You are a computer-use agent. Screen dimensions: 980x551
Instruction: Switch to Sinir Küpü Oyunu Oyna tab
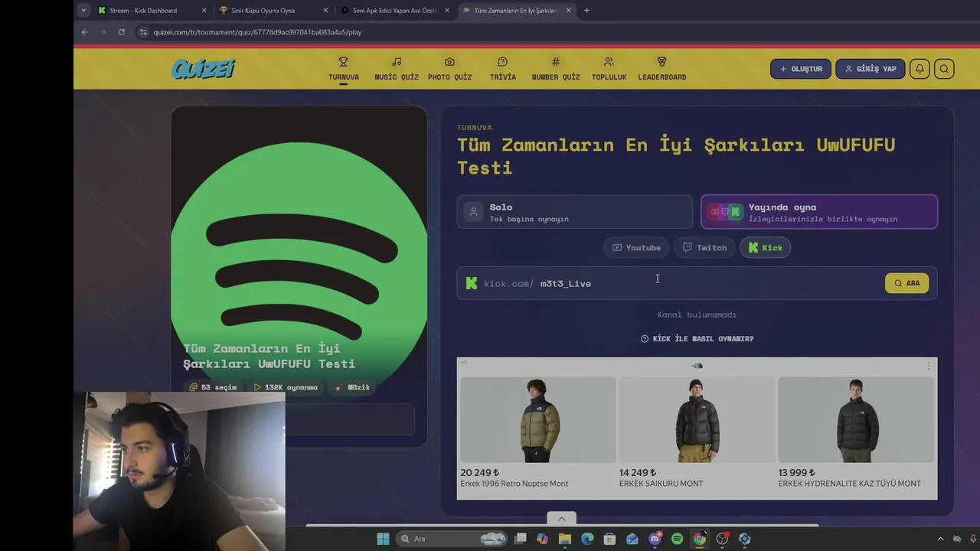(263, 11)
